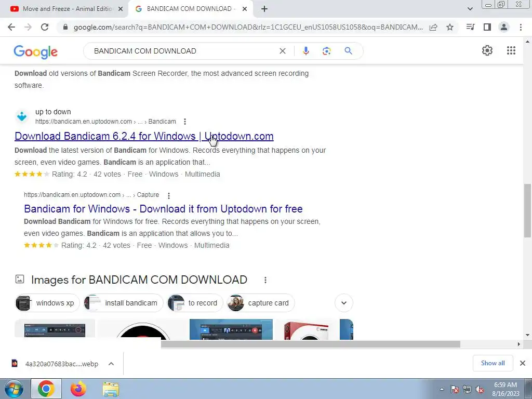Image resolution: width=532 pixels, height=399 pixels.
Task: Open Windows Explorer from taskbar
Action: point(111,389)
